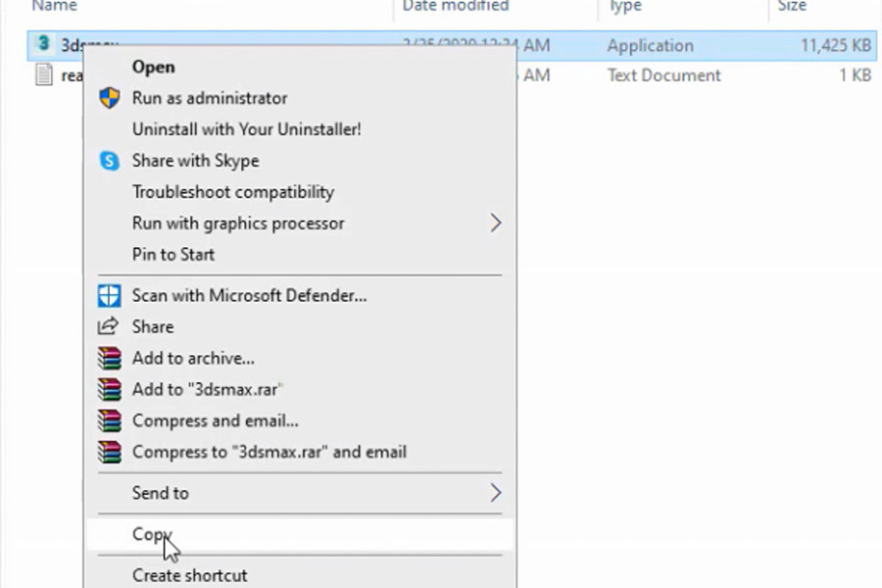
Task: Expand the Run with graphics processor submenu arrow
Action: point(495,223)
